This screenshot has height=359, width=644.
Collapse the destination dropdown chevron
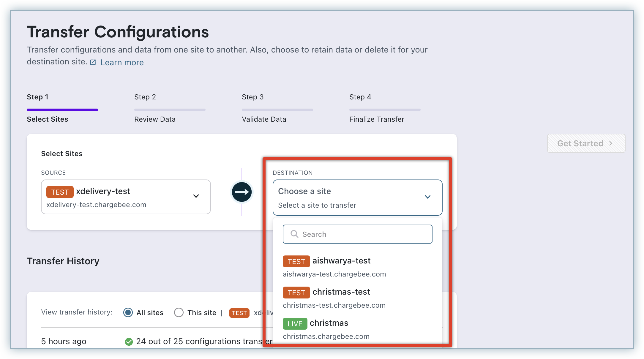pyautogui.click(x=428, y=197)
